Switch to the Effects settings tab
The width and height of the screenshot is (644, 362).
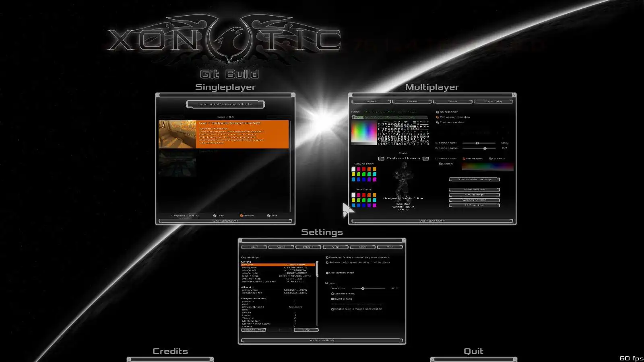click(308, 247)
